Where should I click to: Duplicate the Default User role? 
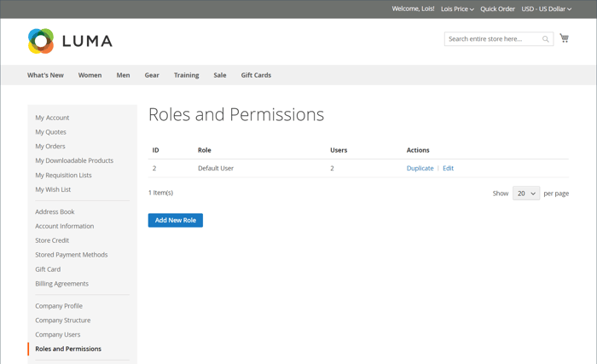pyautogui.click(x=420, y=168)
